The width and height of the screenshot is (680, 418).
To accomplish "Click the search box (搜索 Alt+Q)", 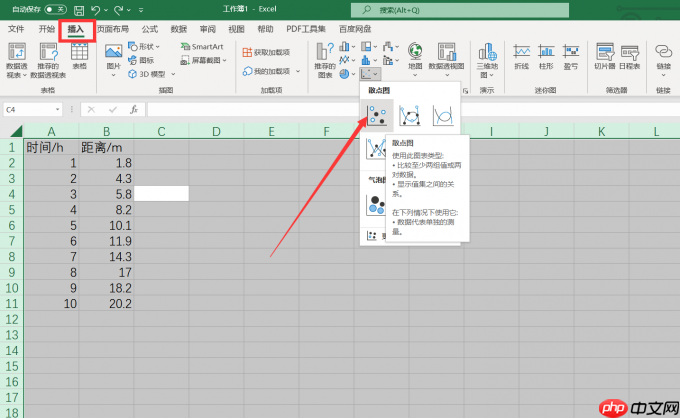I will [x=460, y=10].
